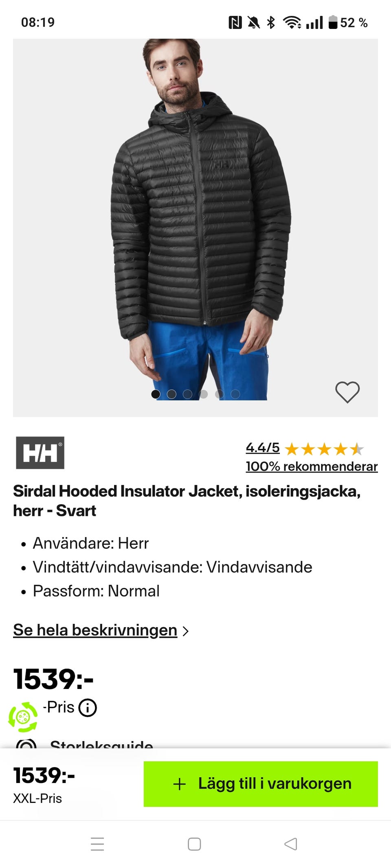Viewport: 391px width, 868px height.
Task: Tap the price info circle icon
Action: tap(88, 708)
